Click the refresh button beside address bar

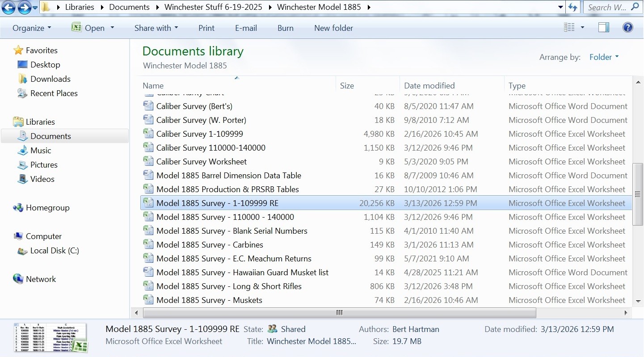(572, 7)
